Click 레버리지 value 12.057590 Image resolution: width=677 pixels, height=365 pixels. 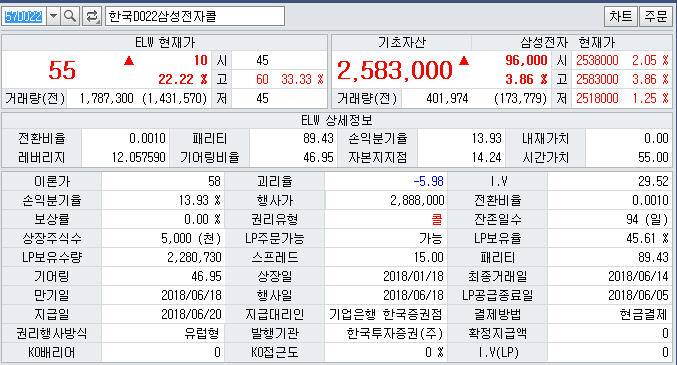[x=139, y=157]
